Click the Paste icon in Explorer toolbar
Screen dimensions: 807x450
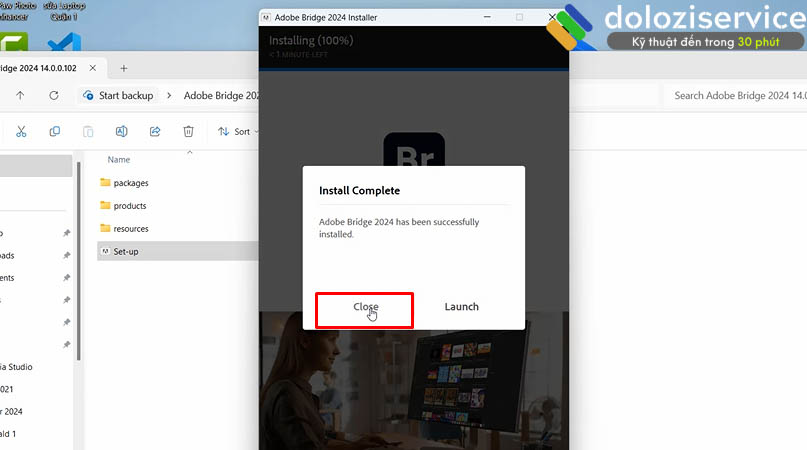88,131
